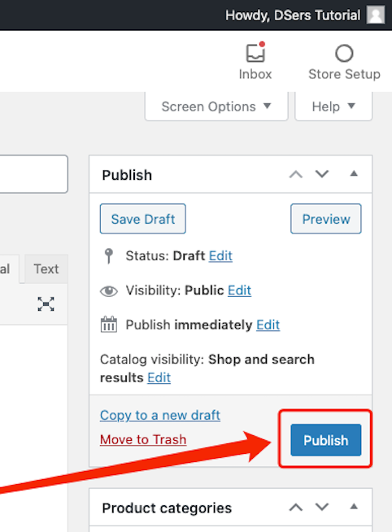Switch to the Text editor tab
392x532 pixels.
click(x=46, y=268)
